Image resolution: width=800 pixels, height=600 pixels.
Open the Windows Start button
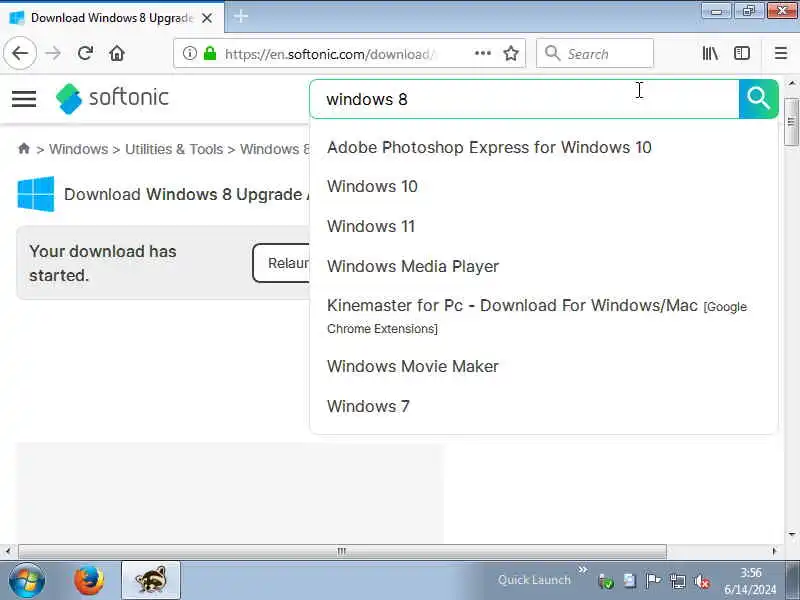tap(26, 581)
